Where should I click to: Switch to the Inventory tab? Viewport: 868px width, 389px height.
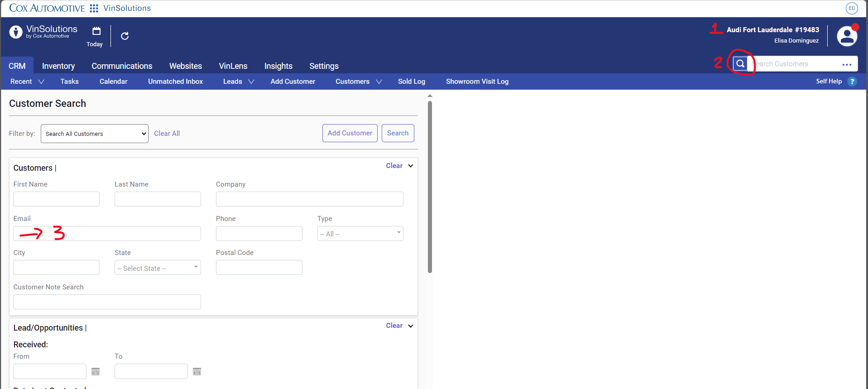58,66
